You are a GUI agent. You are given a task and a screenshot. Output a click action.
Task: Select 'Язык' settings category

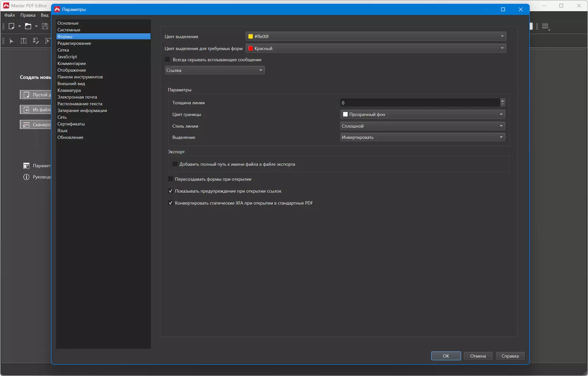point(103,130)
